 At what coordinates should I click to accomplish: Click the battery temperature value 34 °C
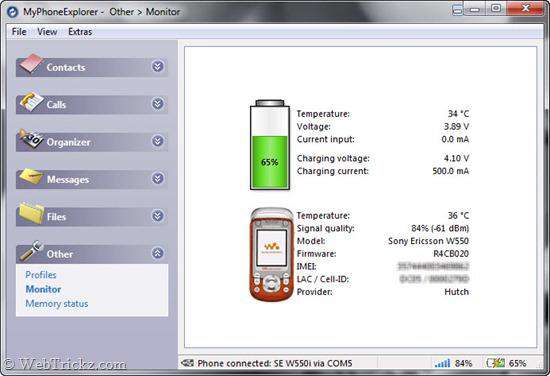(x=458, y=114)
